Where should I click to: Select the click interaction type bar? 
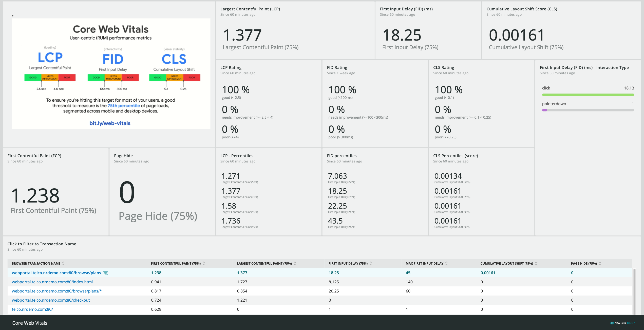[x=588, y=95]
